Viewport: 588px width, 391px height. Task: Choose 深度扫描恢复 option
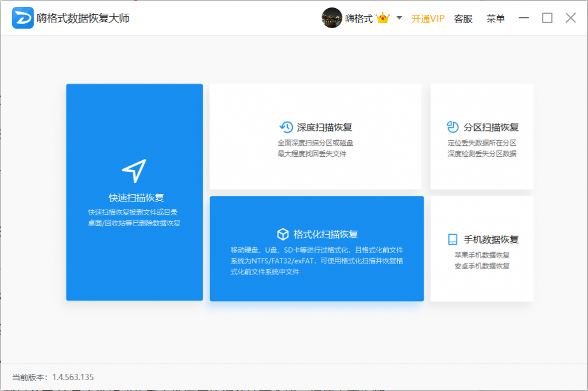tap(324, 127)
